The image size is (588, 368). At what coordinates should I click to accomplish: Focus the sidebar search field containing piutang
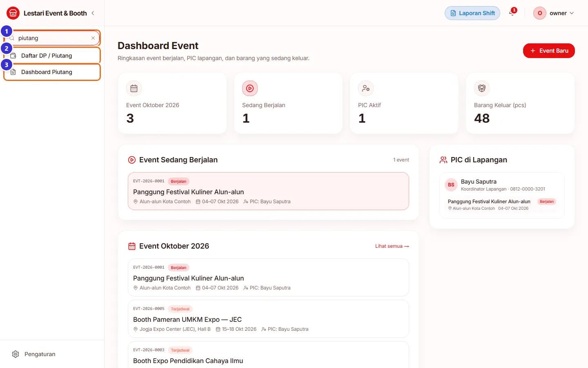tap(52, 38)
